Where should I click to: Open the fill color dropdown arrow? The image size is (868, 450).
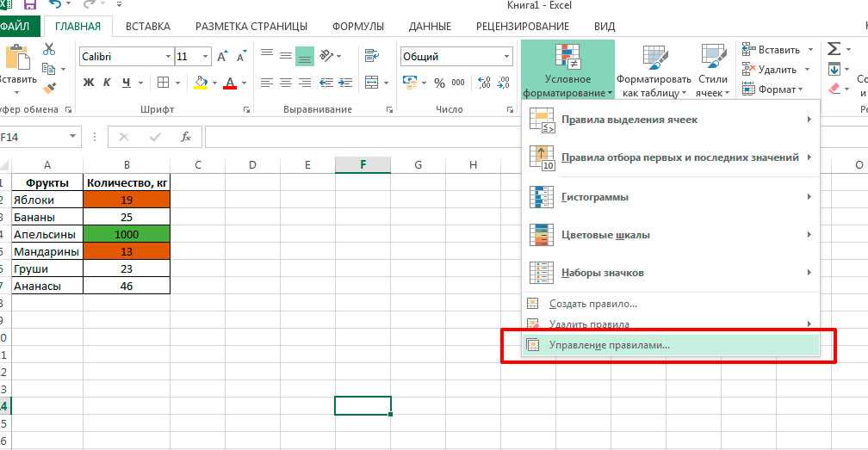[214, 83]
